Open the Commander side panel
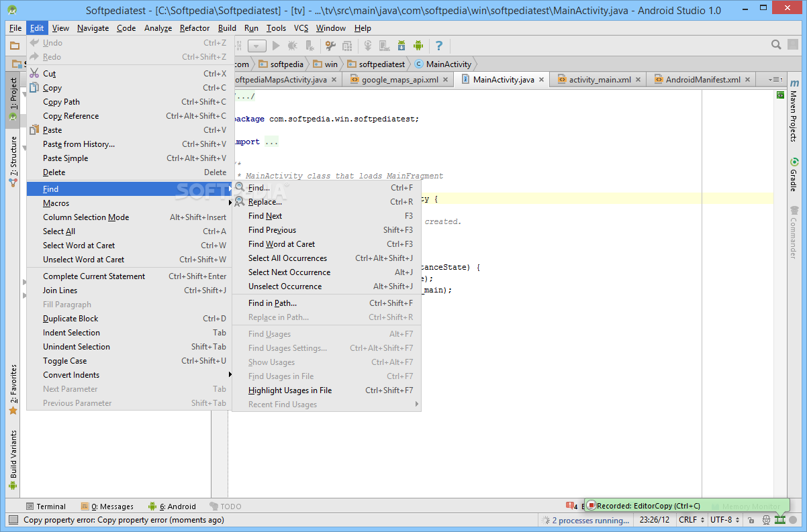 pyautogui.click(x=794, y=232)
